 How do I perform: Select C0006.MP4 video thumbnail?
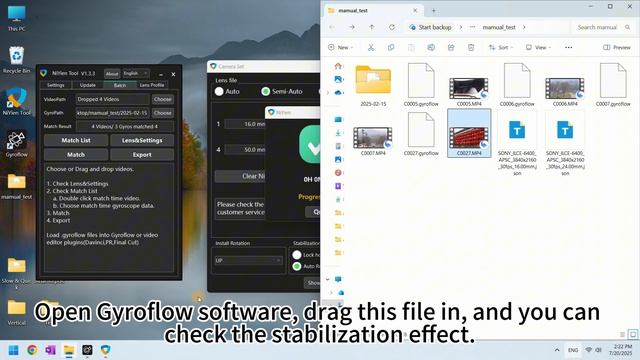pyautogui.click(x=565, y=88)
